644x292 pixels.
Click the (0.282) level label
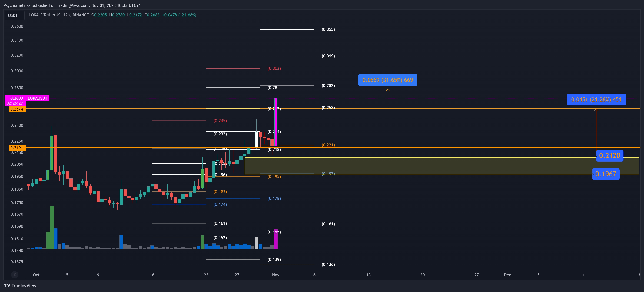click(x=328, y=86)
